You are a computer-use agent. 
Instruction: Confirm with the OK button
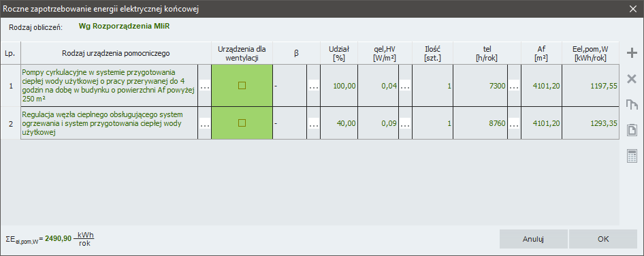tap(603, 239)
